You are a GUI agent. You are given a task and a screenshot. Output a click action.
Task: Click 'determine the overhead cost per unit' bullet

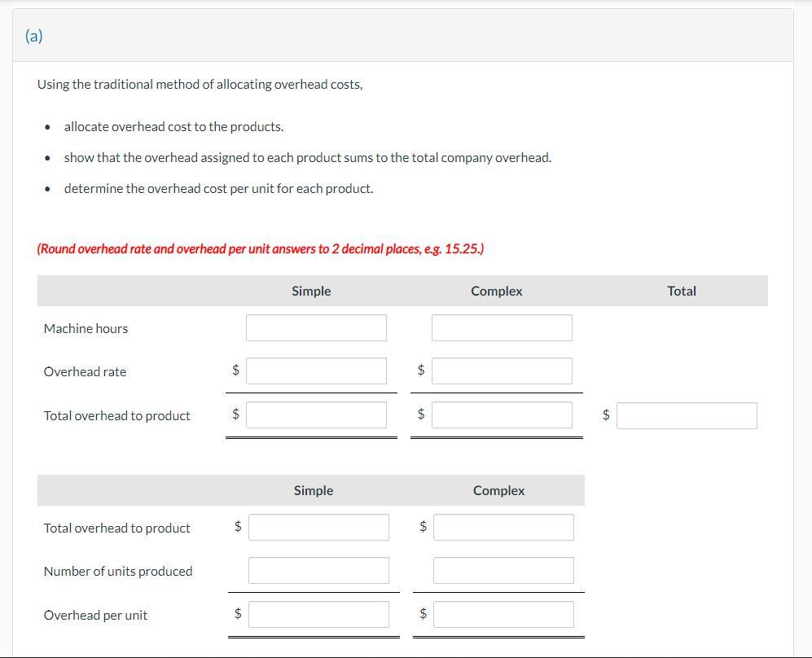point(218,188)
